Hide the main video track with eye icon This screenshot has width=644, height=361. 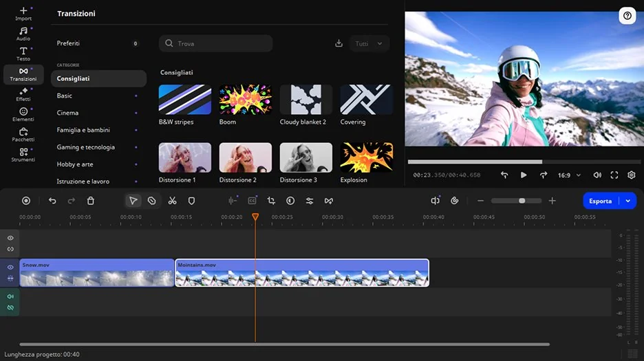coord(10,267)
